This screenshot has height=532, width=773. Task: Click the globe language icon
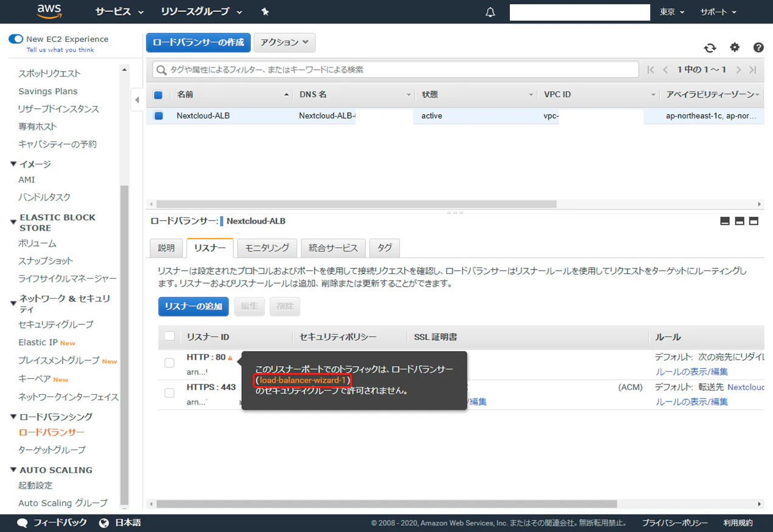pyautogui.click(x=104, y=523)
